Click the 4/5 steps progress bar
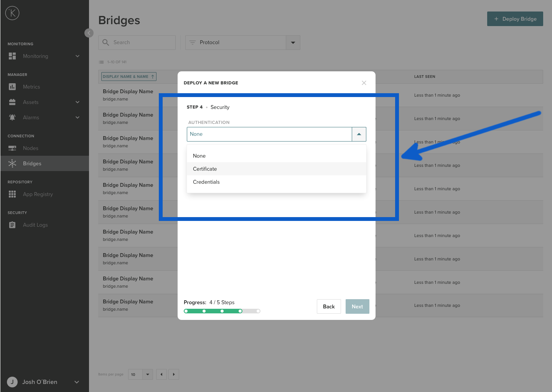This screenshot has height=392, width=552. 222,311
